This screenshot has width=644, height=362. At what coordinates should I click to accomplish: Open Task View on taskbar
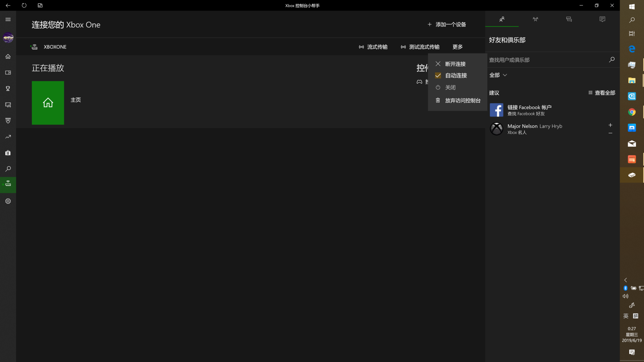[632, 33]
